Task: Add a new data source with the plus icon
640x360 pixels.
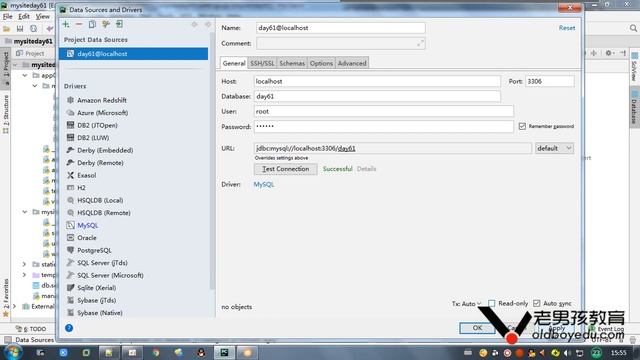Action: click(x=66, y=24)
